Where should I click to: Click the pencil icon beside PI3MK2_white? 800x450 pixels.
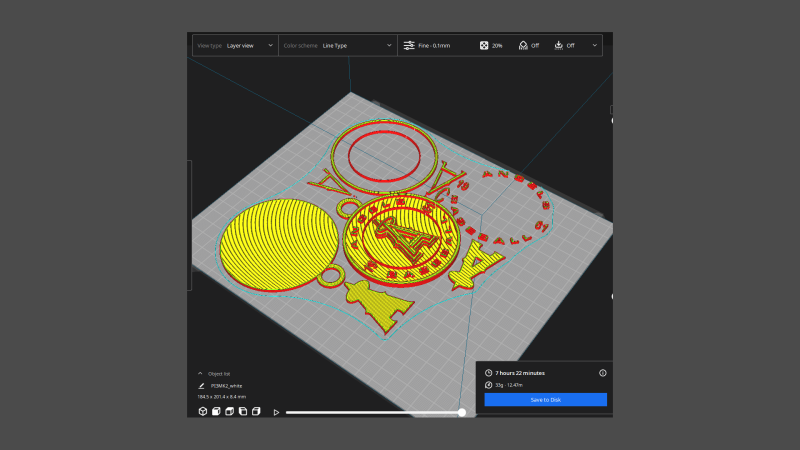[201, 385]
